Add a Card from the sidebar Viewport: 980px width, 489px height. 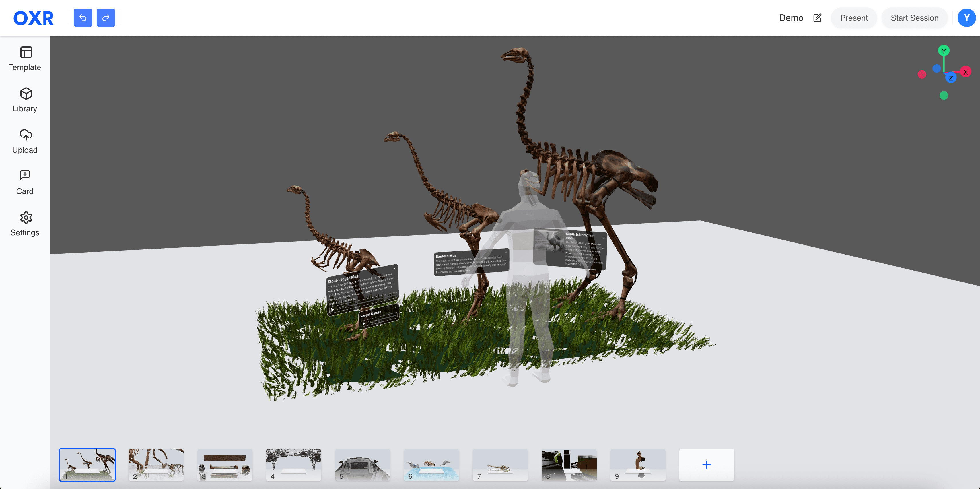(x=25, y=183)
